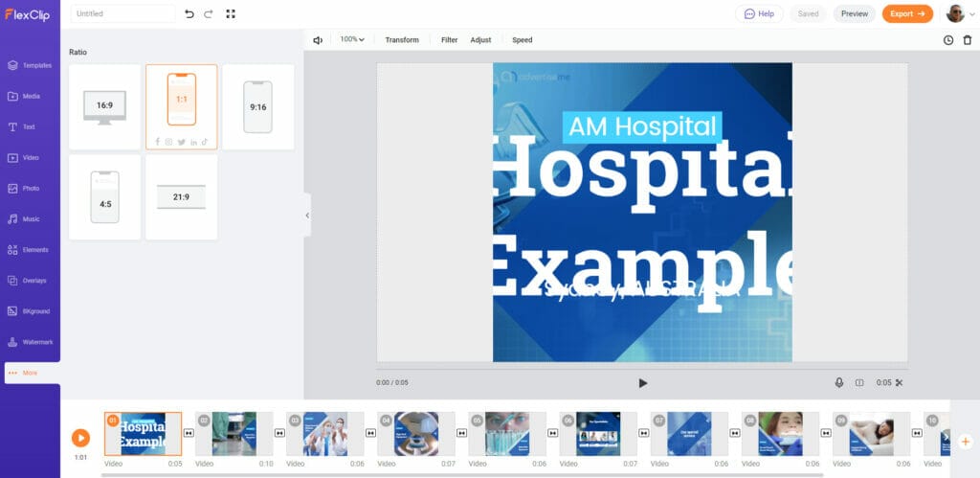Viewport: 980px width, 478px height.
Task: Select the AM Hospital text on canvas
Action: coord(642,127)
